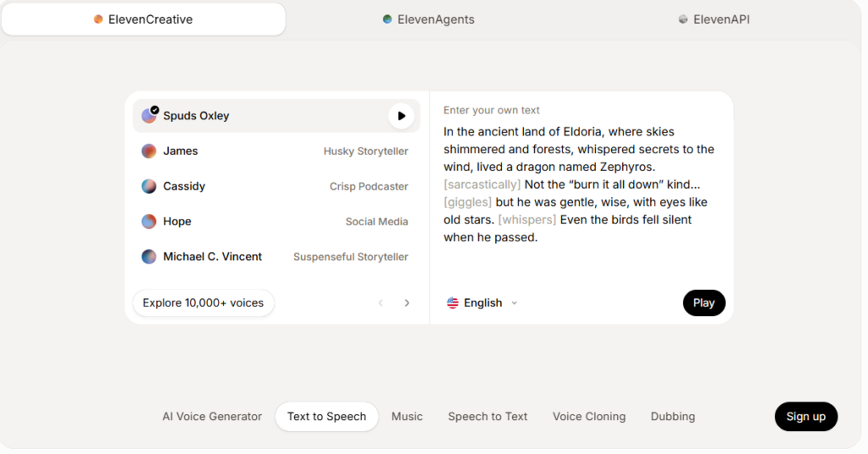Click the Cassidy voice avatar icon
The height and width of the screenshot is (454, 868).
click(x=149, y=186)
